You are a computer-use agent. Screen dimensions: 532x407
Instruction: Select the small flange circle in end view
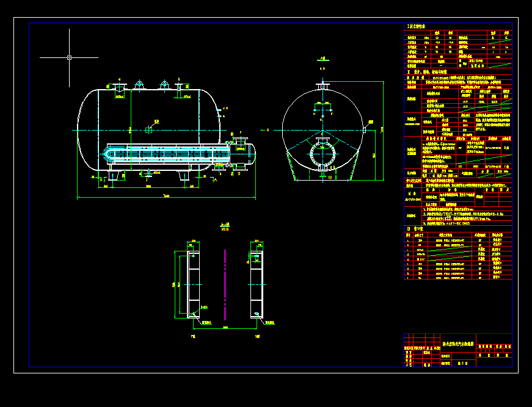(322, 153)
